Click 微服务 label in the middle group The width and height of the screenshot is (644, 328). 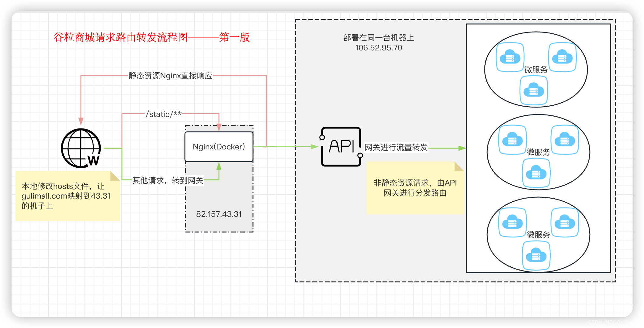[x=538, y=152]
